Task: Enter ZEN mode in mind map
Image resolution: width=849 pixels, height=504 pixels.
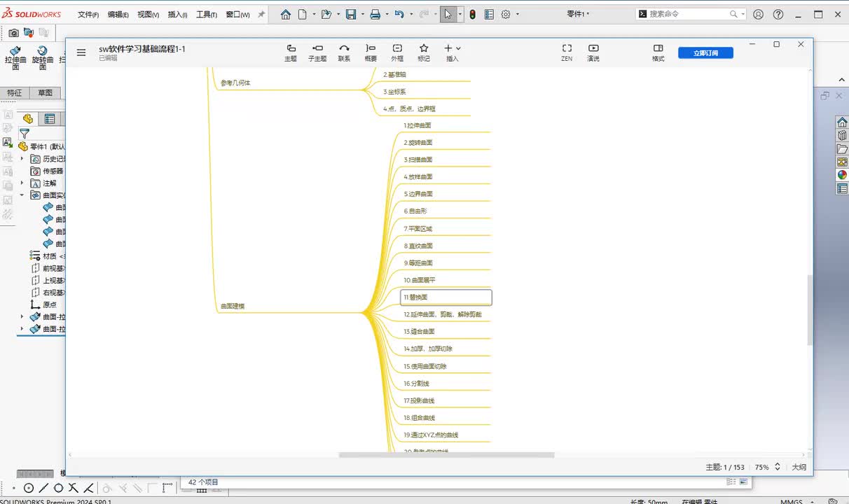Action: pos(567,52)
